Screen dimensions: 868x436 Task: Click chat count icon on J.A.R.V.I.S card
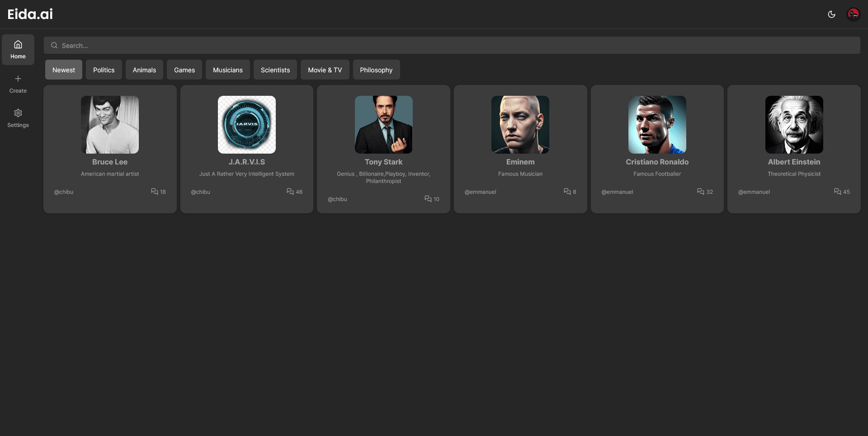tap(290, 192)
